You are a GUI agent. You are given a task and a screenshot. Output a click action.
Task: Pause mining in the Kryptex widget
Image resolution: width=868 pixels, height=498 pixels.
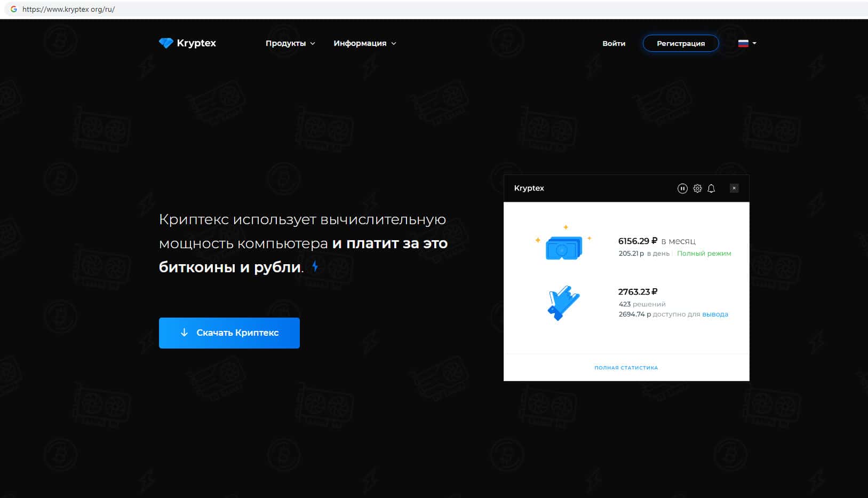pyautogui.click(x=682, y=188)
